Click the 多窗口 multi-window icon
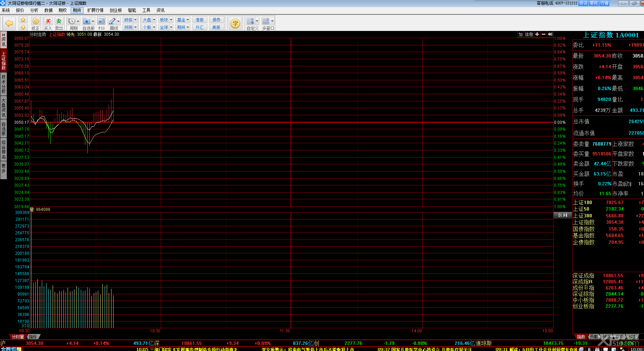 click(x=266, y=21)
